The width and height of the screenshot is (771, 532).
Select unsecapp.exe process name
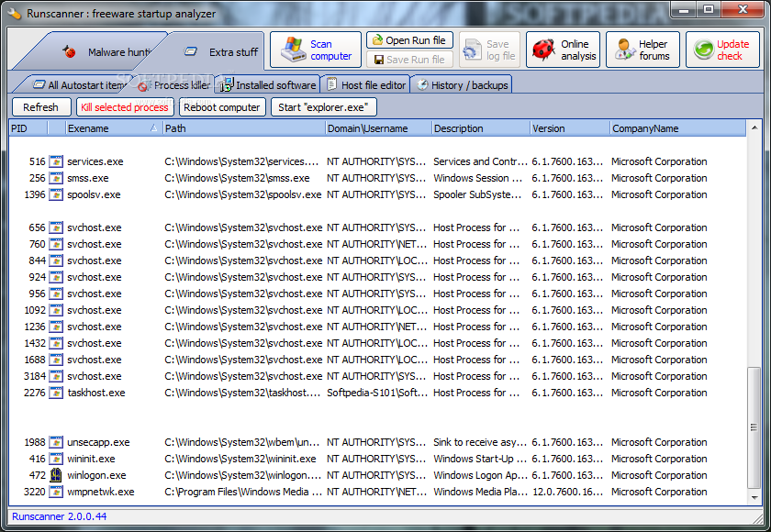99,442
